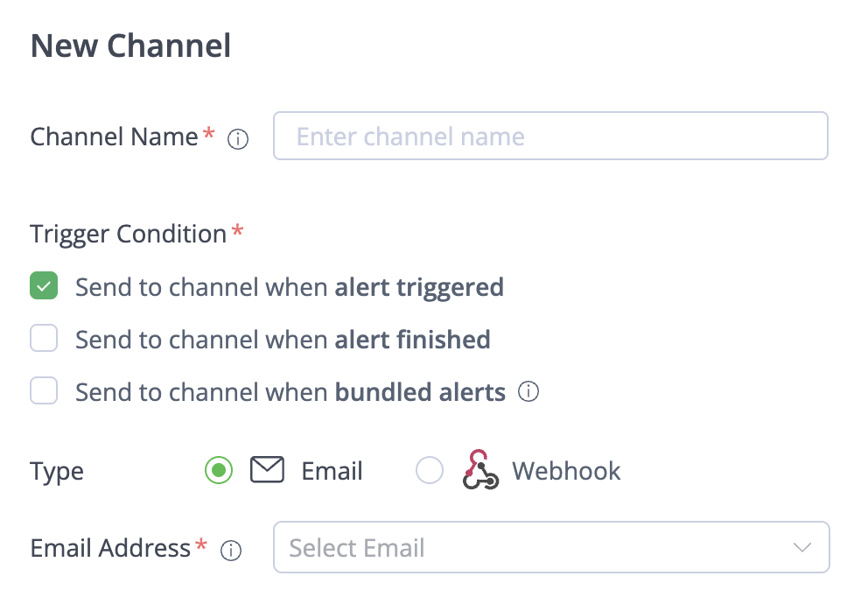This screenshot has width=868, height=590.
Task: Expand the Email Address chevron arrow
Action: tap(801, 548)
